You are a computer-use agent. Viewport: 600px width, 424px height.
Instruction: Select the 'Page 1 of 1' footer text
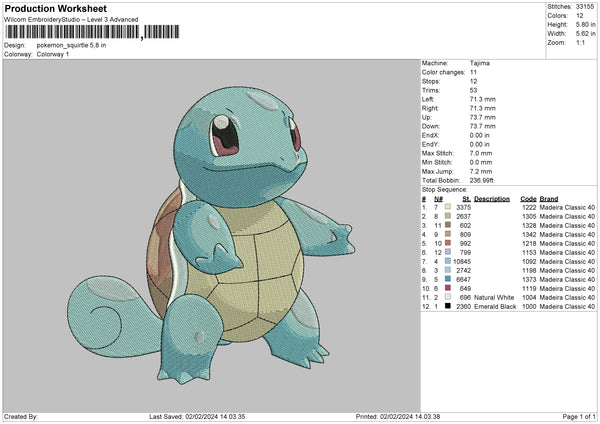point(579,416)
